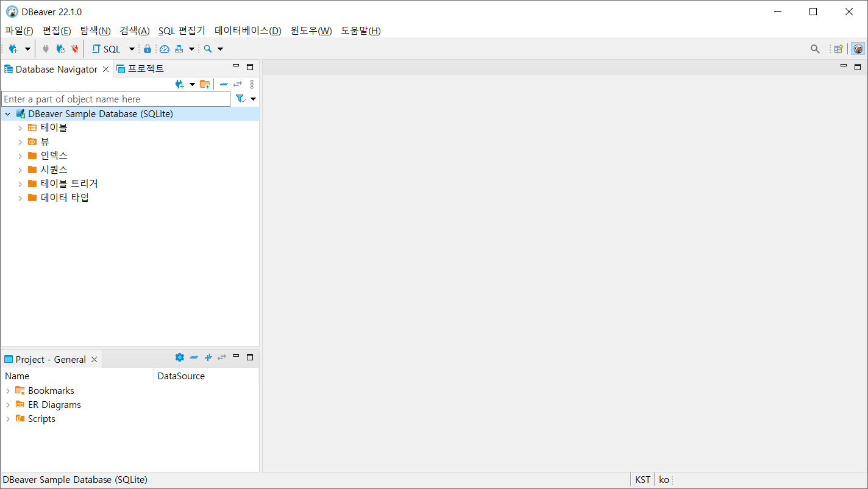The image size is (868, 489).
Task: Open dropdown arrow beside main toolbar New Connection icon
Action: 27,49
